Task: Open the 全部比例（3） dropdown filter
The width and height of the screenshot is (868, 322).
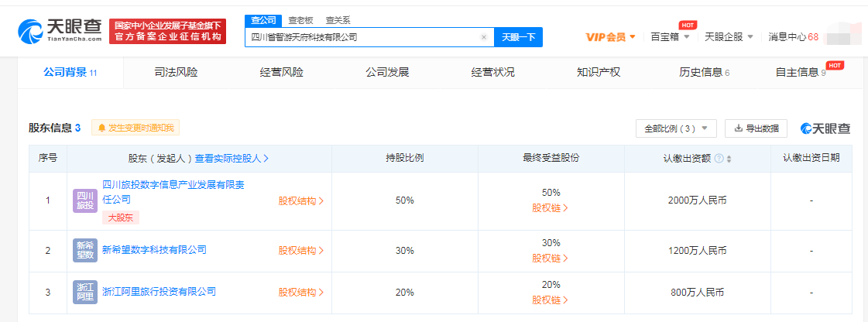Action: point(675,128)
